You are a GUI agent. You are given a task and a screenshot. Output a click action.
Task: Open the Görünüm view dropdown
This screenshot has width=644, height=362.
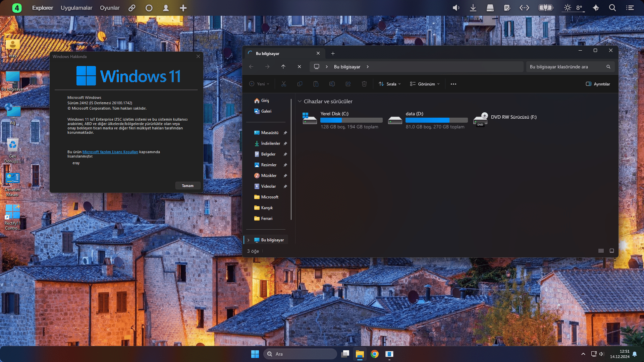(x=425, y=84)
